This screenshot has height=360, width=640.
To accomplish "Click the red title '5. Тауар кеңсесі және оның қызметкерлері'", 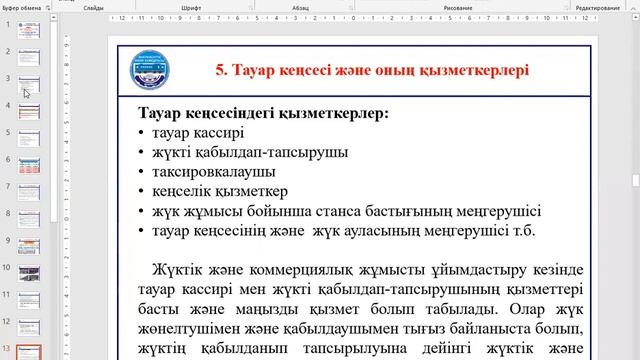I will [372, 70].
